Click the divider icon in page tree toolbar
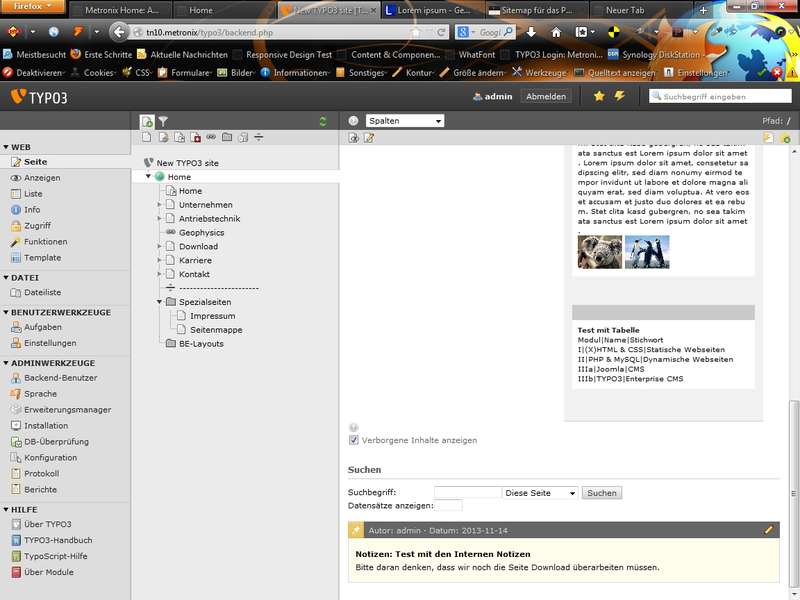Image resolution: width=800 pixels, height=600 pixels. [x=259, y=137]
